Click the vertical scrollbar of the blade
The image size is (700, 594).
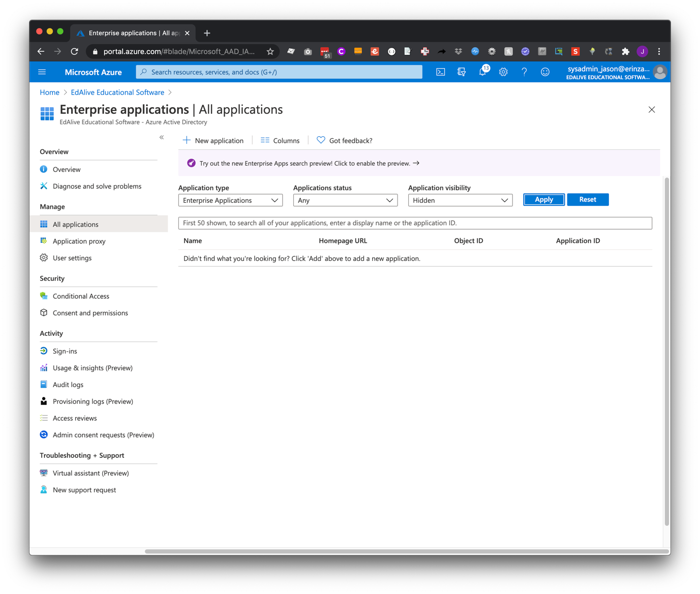[666, 352]
